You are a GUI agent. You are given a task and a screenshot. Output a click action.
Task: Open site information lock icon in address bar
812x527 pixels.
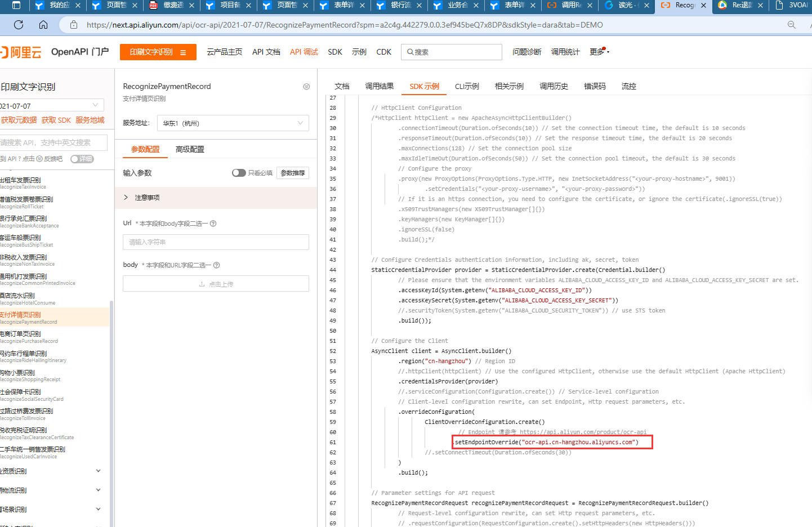click(73, 25)
